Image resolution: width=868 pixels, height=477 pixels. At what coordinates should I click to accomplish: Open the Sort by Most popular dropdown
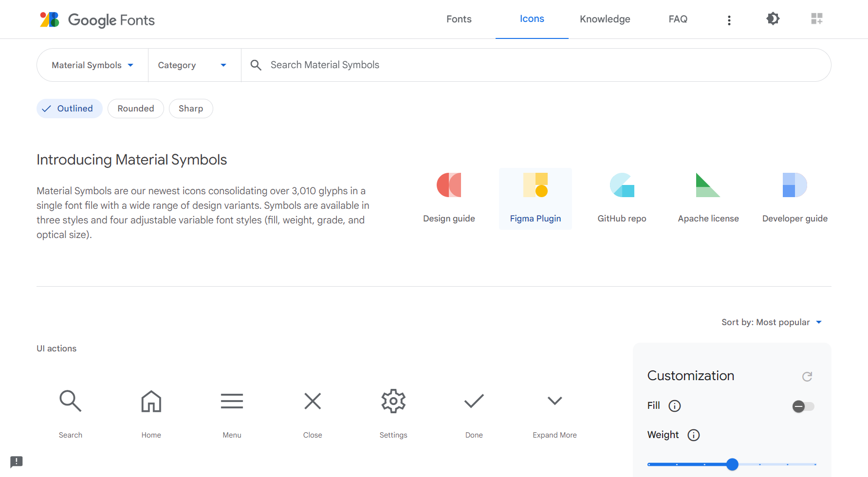(x=772, y=322)
